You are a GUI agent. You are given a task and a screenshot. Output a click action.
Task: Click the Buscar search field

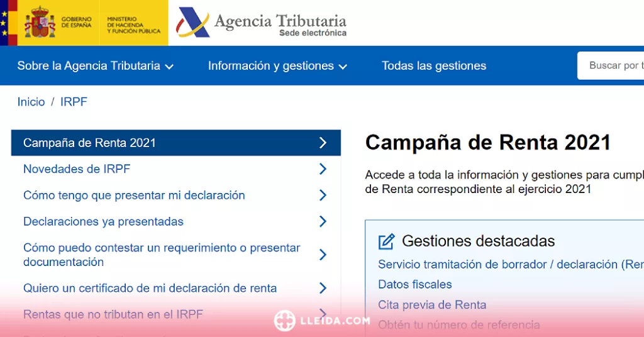[x=611, y=65]
